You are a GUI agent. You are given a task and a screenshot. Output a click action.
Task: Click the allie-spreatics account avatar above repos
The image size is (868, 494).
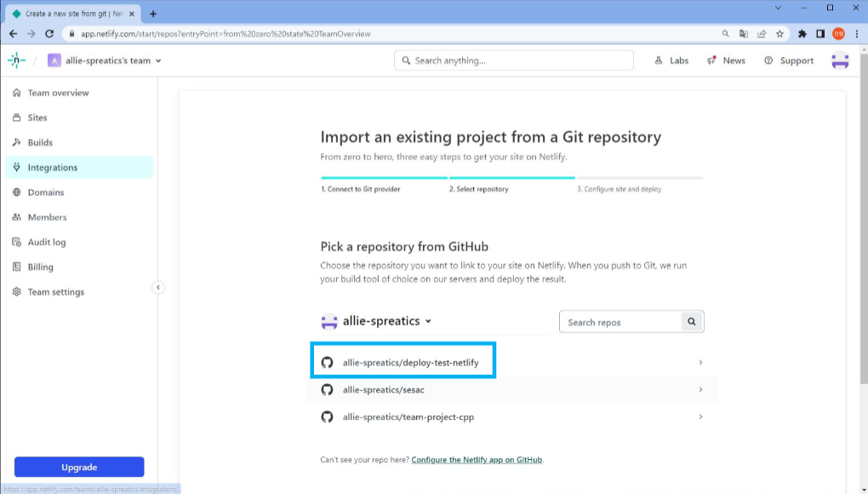tap(328, 321)
